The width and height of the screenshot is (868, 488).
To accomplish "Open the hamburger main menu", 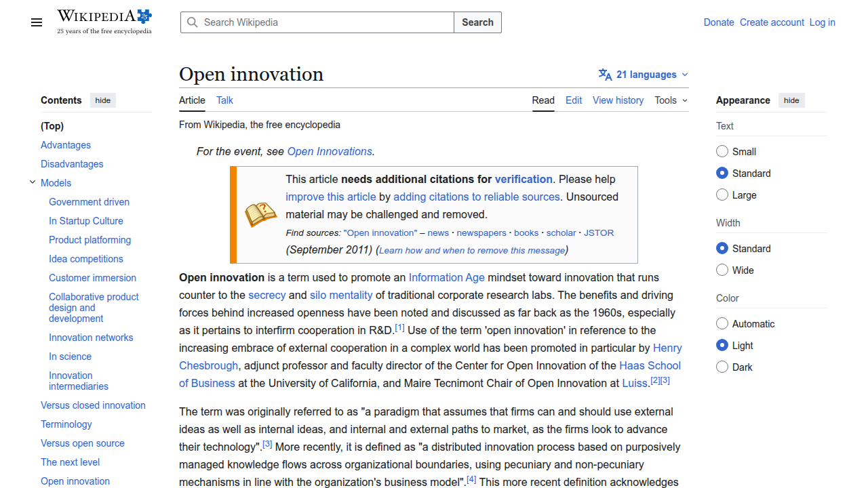I will tap(37, 22).
